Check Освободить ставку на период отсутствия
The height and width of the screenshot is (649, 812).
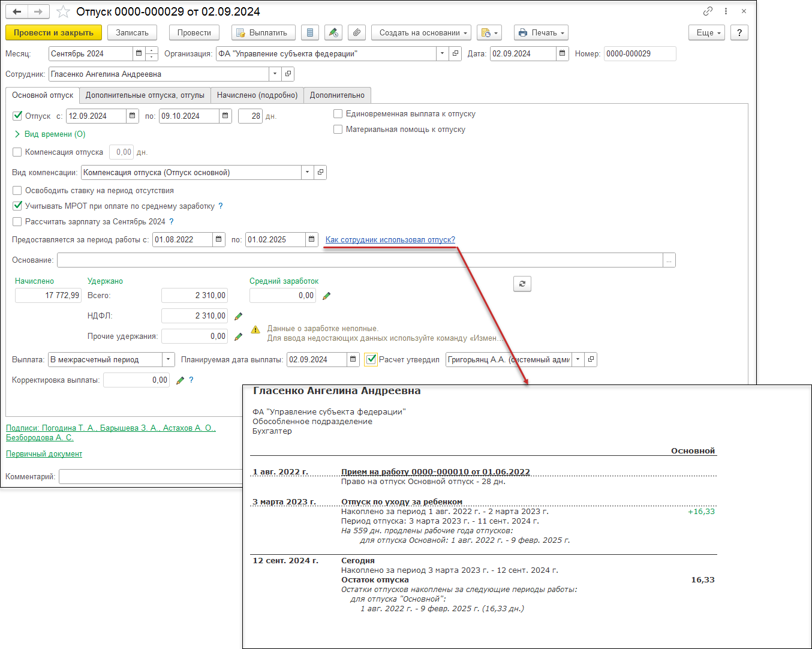tap(17, 190)
